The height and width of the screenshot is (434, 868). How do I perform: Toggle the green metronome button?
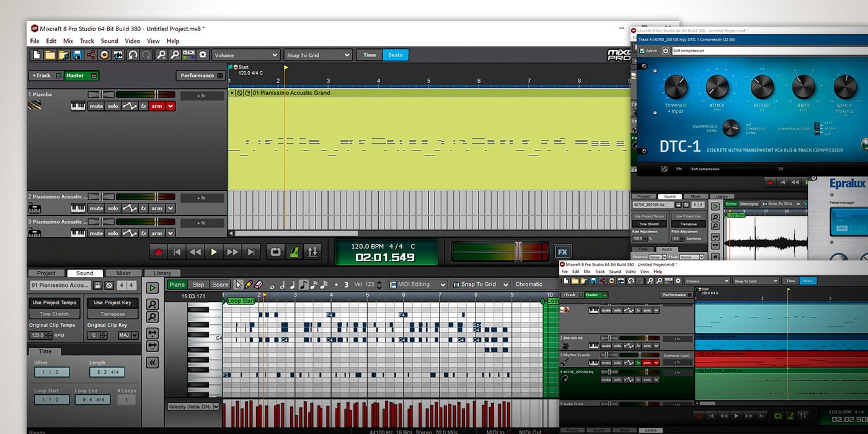(294, 252)
